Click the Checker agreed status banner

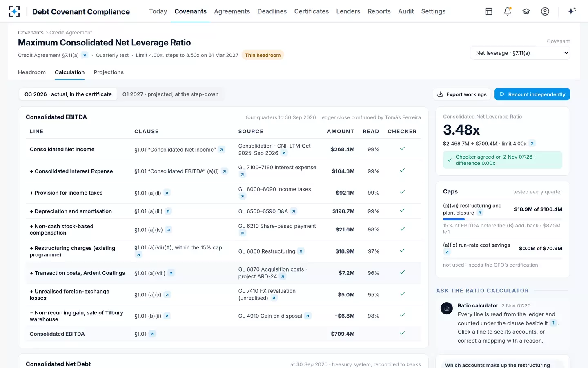pyautogui.click(x=503, y=160)
